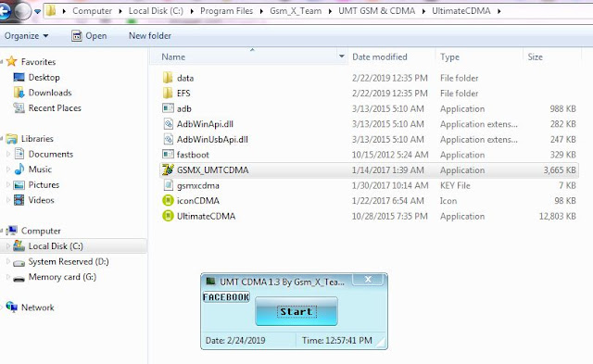The image size is (593, 364).
Task: Click the Downloads folder icon in sidebar
Action: [x=19, y=93]
